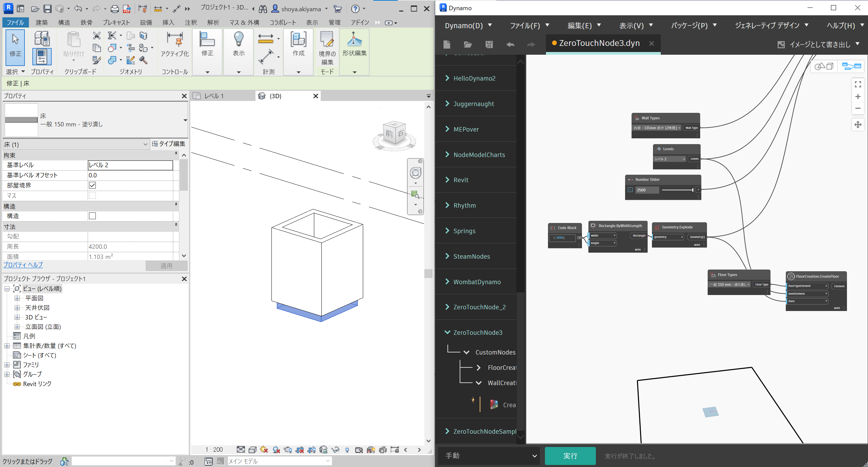Image resolution: width=868 pixels, height=467 pixels.
Task: Click the Dynamo open file folder icon
Action: coord(468,45)
